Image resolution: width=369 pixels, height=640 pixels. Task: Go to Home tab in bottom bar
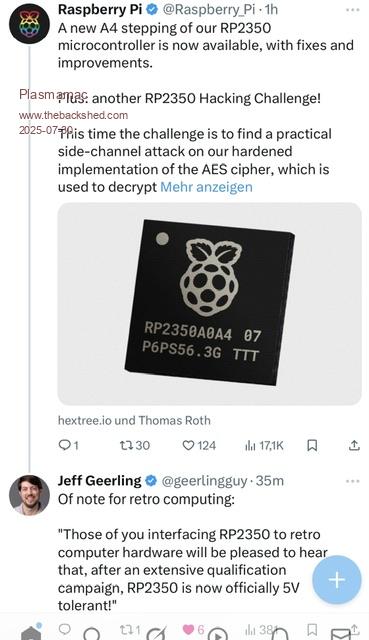(x=31, y=633)
